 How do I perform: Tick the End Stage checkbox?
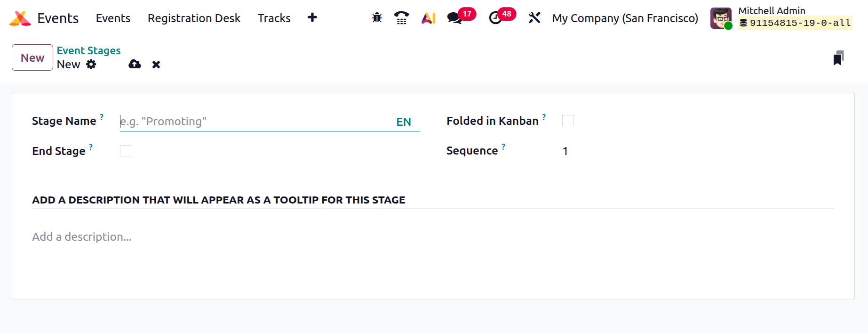(x=126, y=151)
